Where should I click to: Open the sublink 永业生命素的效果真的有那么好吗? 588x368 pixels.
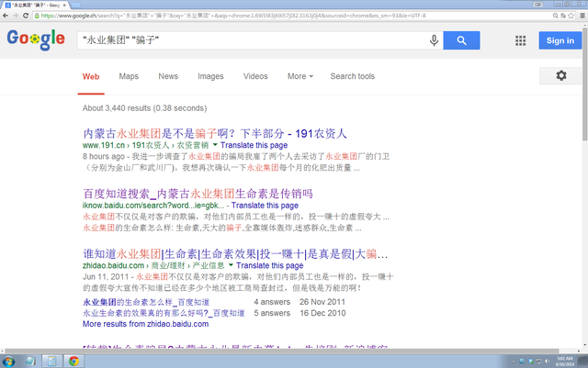[164, 313]
